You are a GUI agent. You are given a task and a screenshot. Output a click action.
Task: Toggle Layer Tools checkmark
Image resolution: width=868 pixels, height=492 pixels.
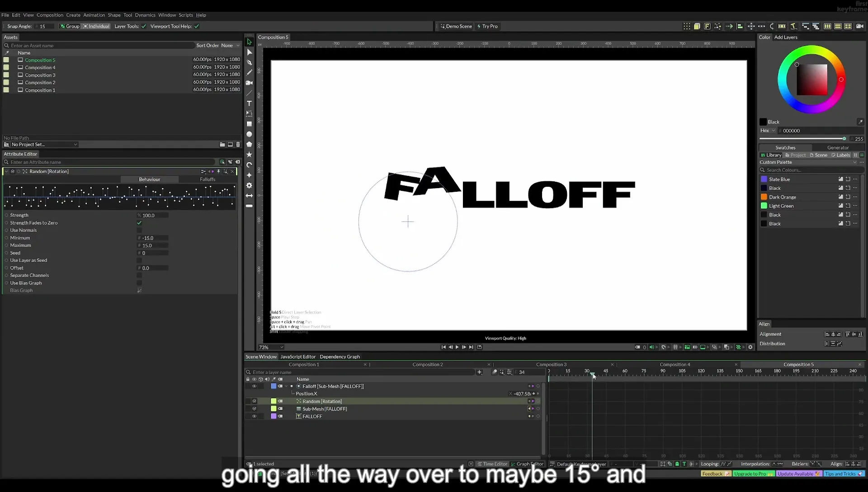pyautogui.click(x=144, y=26)
